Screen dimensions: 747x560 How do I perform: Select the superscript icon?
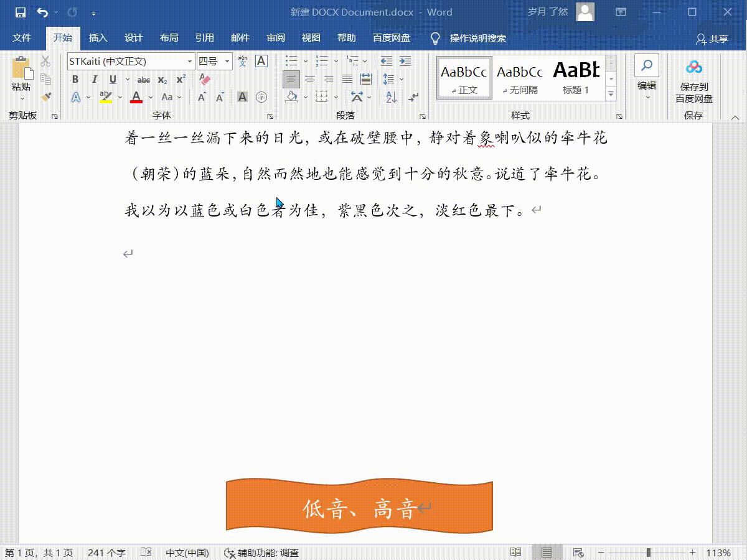point(181,79)
